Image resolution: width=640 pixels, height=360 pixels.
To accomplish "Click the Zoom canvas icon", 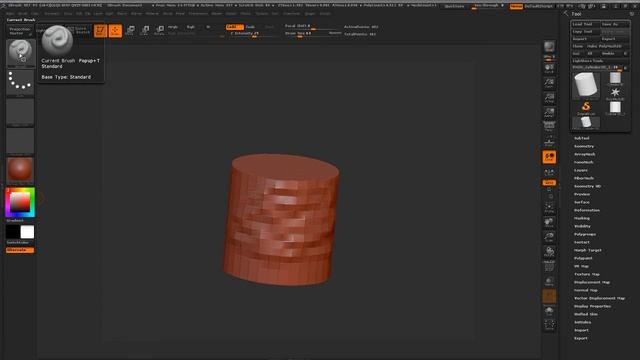I will (x=549, y=83).
